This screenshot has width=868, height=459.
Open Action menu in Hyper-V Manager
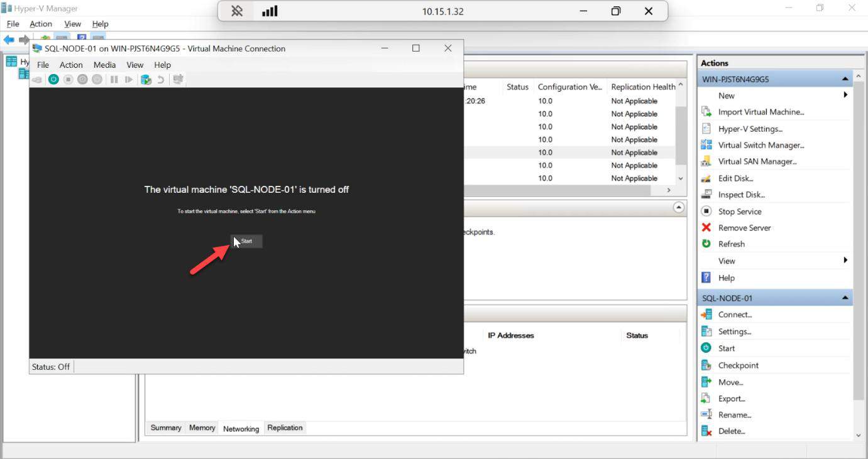[x=41, y=24]
